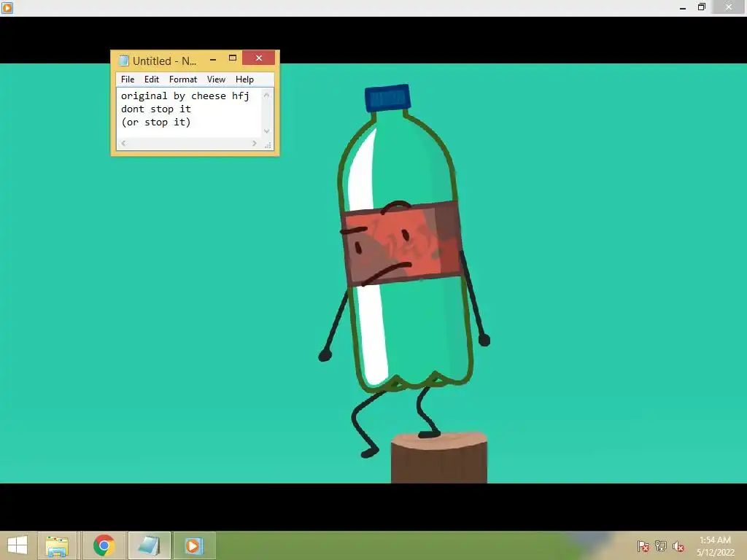The height and width of the screenshot is (560, 747).
Task: Minimize the media player window
Action: click(x=683, y=7)
